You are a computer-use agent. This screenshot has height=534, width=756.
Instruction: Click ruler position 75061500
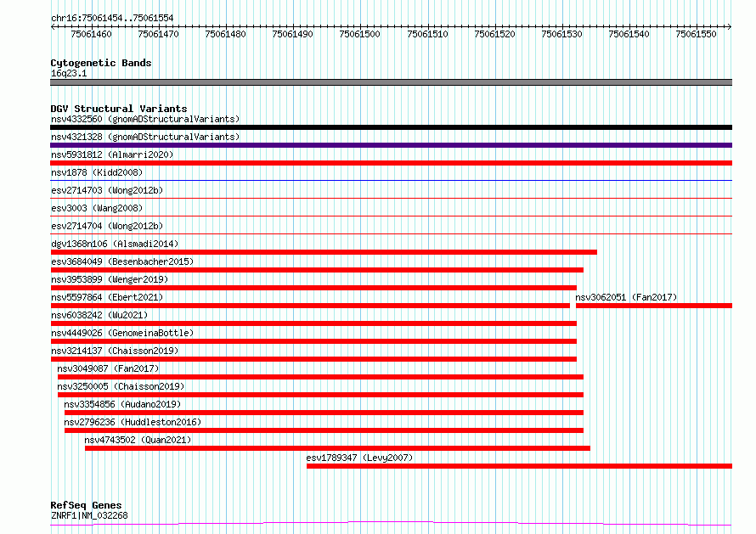[359, 34]
